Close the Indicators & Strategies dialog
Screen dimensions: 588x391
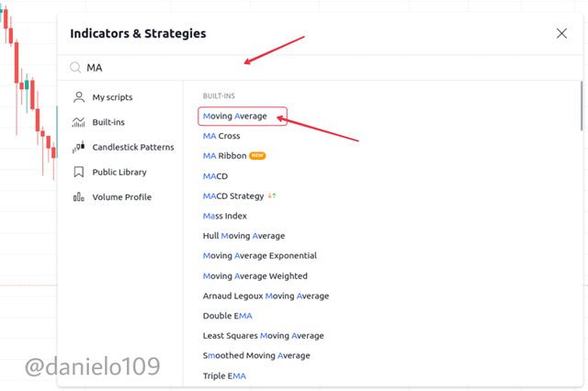tap(561, 33)
